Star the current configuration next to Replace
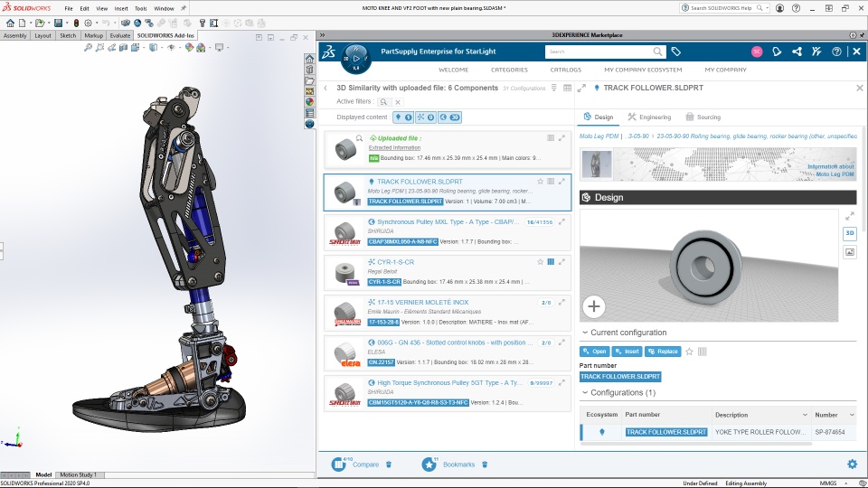The width and height of the screenshot is (868, 488). click(689, 352)
